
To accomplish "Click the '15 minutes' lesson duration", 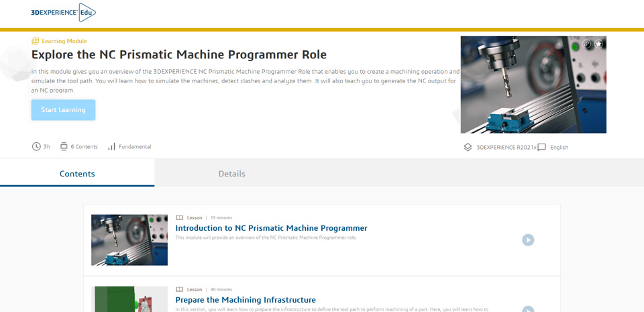I will pyautogui.click(x=221, y=217).
